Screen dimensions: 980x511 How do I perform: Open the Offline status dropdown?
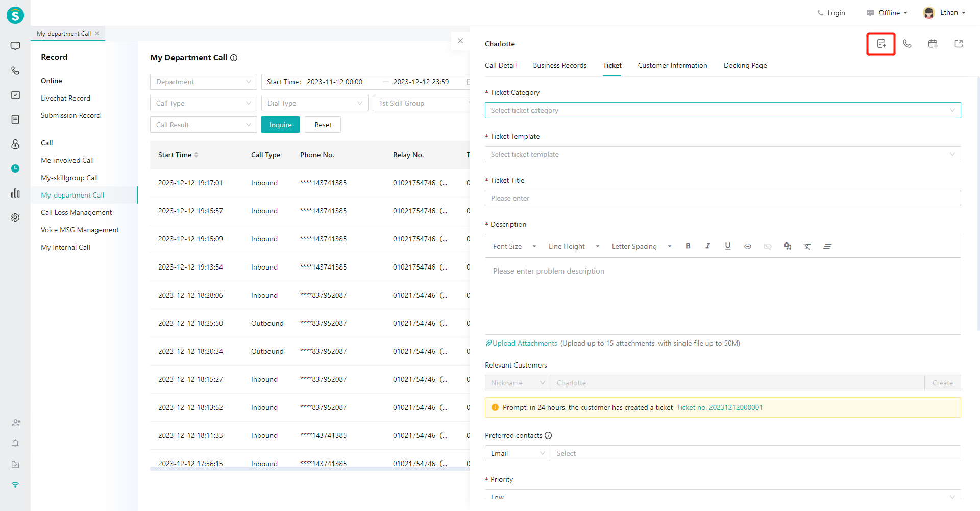(887, 13)
